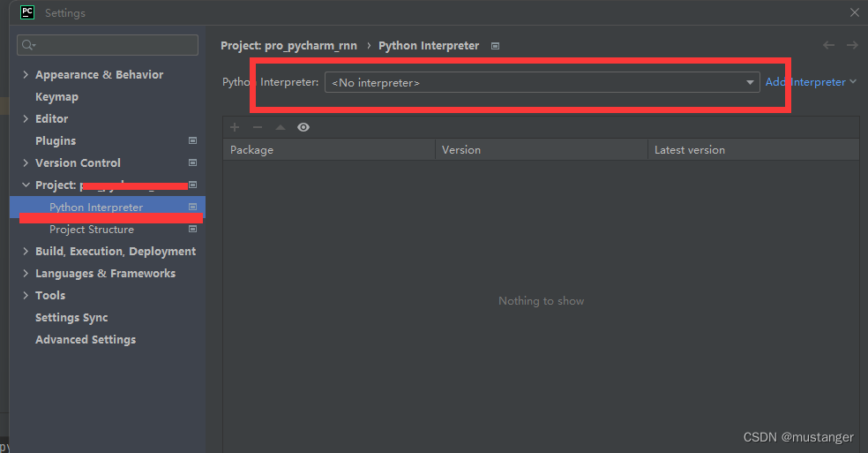This screenshot has height=453, width=868.
Task: Click the back navigation arrow
Action: click(828, 45)
